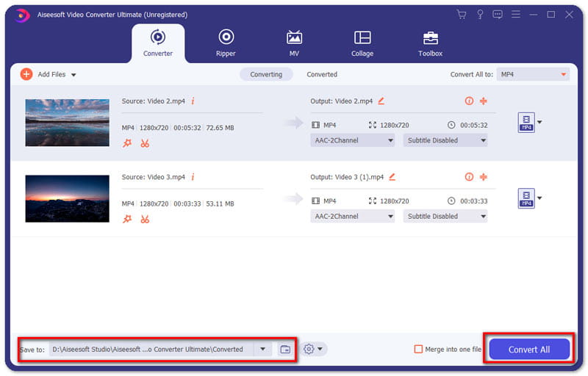The height and width of the screenshot is (376, 588).
Task: Show the Converted list tab
Action: [322, 74]
